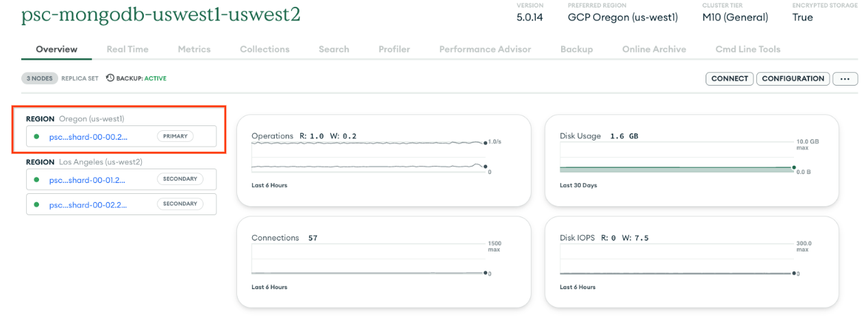Open the psc...shard-00-00 node link
Viewport: 868px width, 320px height.
pos(88,136)
